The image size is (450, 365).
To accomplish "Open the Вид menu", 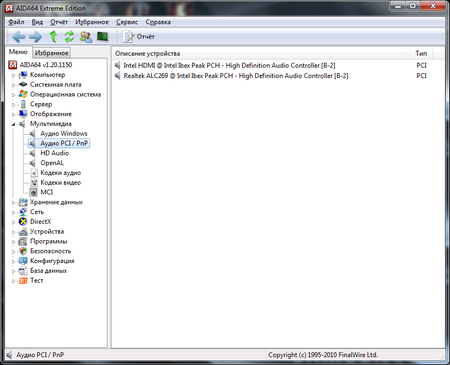I will click(37, 22).
